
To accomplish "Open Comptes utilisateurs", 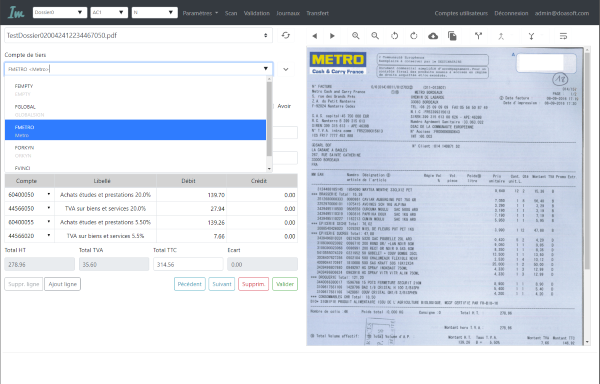I will click(x=461, y=13).
